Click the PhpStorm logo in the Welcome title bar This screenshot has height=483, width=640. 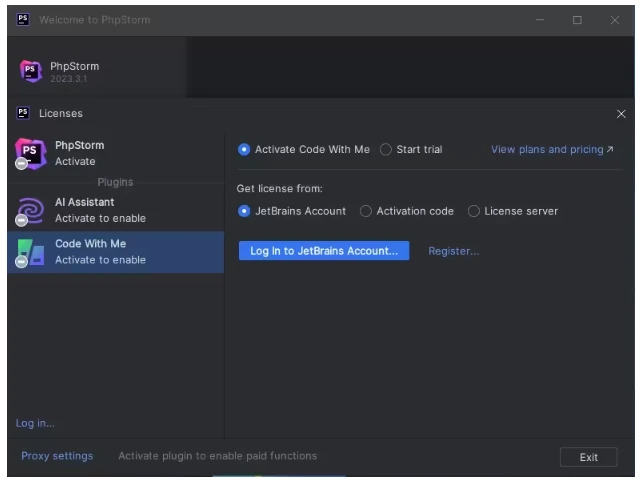click(x=22, y=20)
